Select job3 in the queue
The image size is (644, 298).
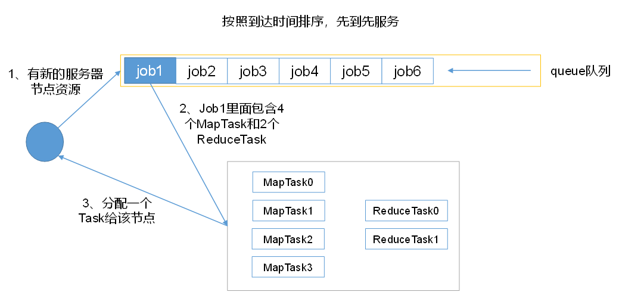[x=253, y=71]
